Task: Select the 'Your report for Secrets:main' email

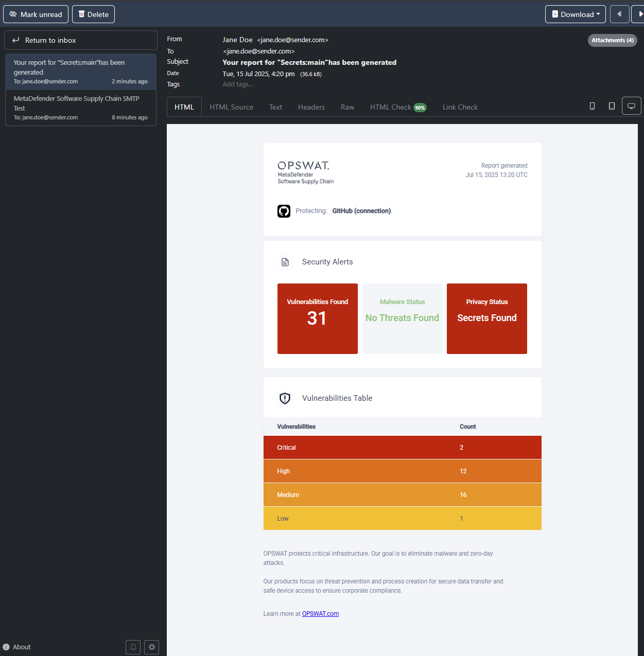Action: (81, 72)
